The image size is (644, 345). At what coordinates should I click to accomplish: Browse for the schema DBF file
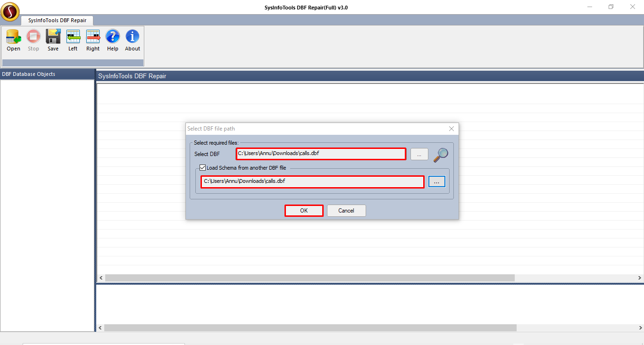pos(437,181)
